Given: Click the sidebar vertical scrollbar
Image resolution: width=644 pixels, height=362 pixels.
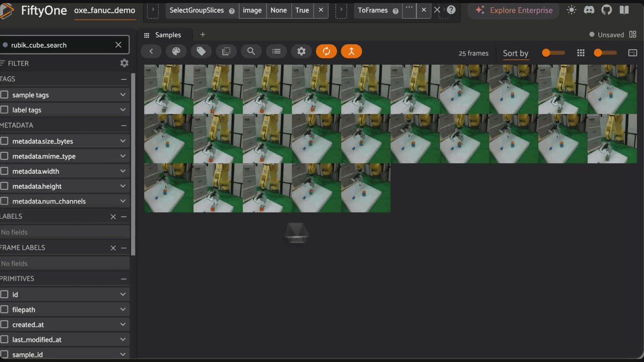Looking at the screenshot, I should point(133,164).
